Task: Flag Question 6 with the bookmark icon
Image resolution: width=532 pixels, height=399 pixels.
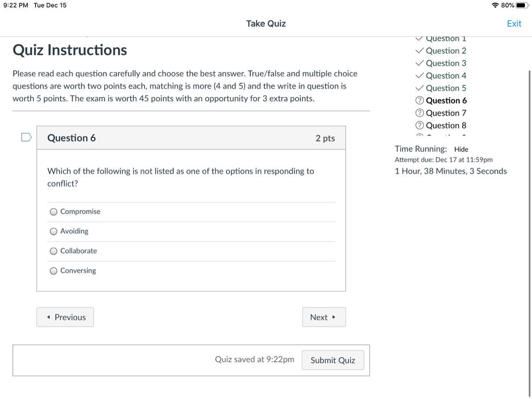Action: pos(27,137)
